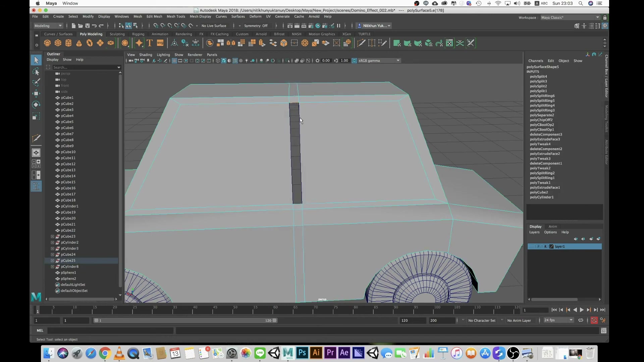Toggle layer1 visibility box
This screenshot has width=644, height=362.
(x=531, y=246)
